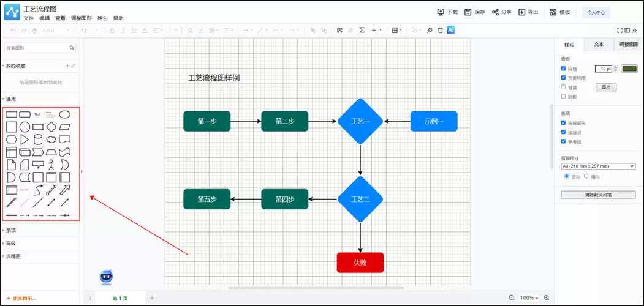Click the grid size pt input field
Viewport: 644px width, 306px height.
(604, 69)
